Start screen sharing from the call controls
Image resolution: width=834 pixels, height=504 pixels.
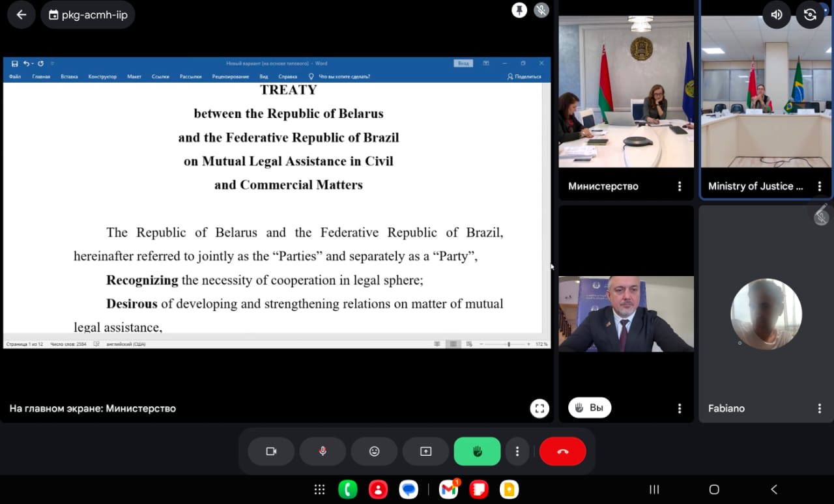(425, 451)
